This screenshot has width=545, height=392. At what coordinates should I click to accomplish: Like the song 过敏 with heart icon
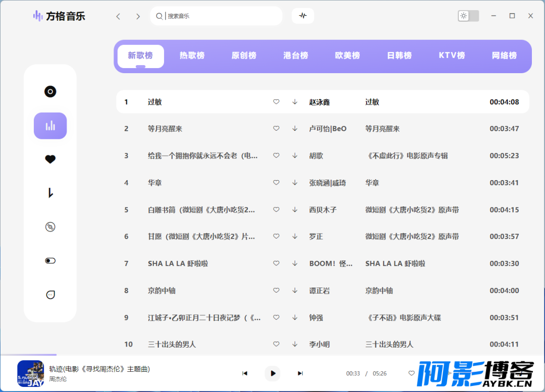point(276,102)
